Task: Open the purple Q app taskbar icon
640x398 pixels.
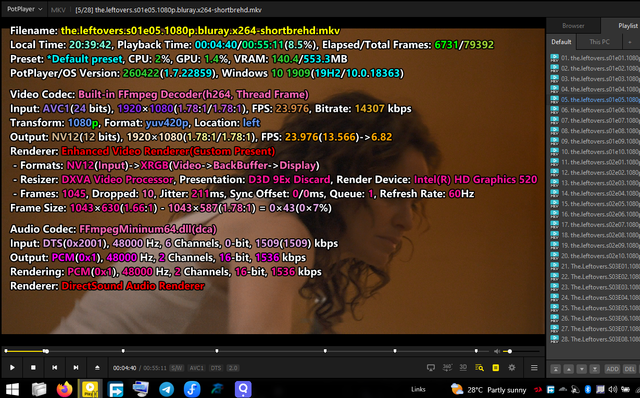Action: [243, 389]
